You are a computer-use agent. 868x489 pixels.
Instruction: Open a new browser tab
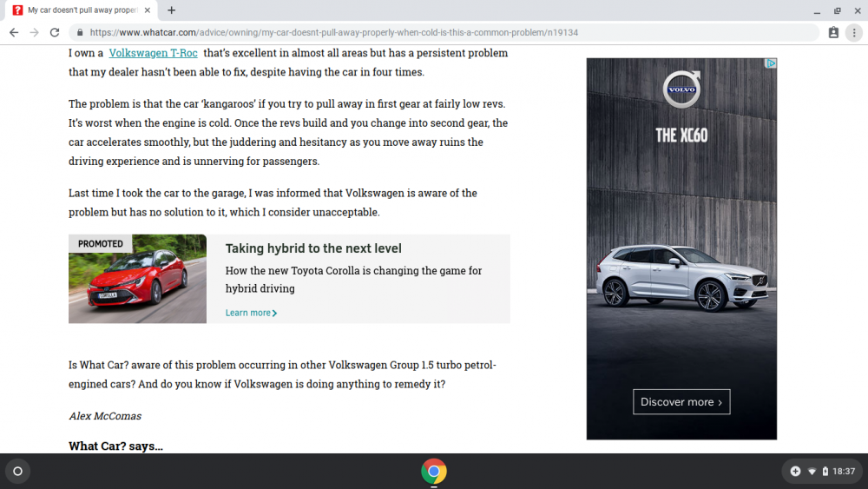point(172,10)
